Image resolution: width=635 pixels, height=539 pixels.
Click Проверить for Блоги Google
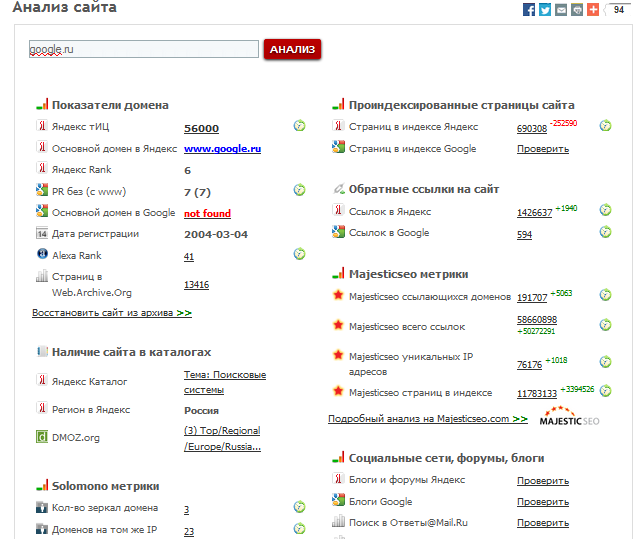[543, 502]
